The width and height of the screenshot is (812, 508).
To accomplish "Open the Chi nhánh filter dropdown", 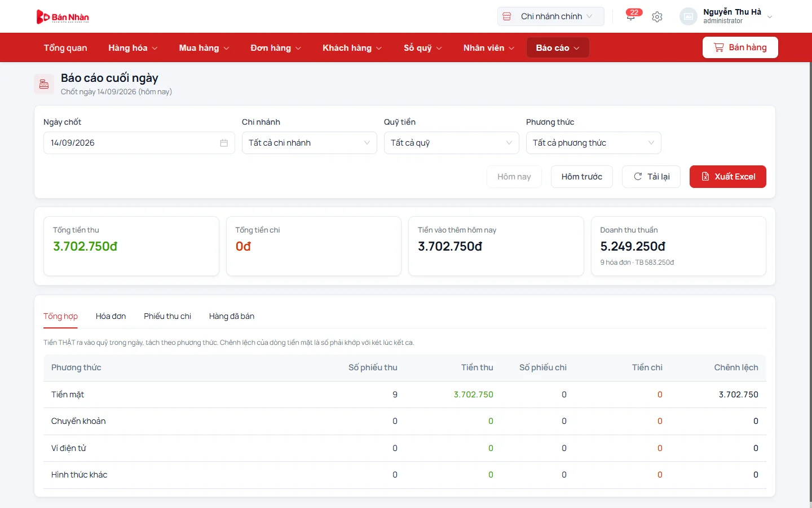I will (x=309, y=143).
